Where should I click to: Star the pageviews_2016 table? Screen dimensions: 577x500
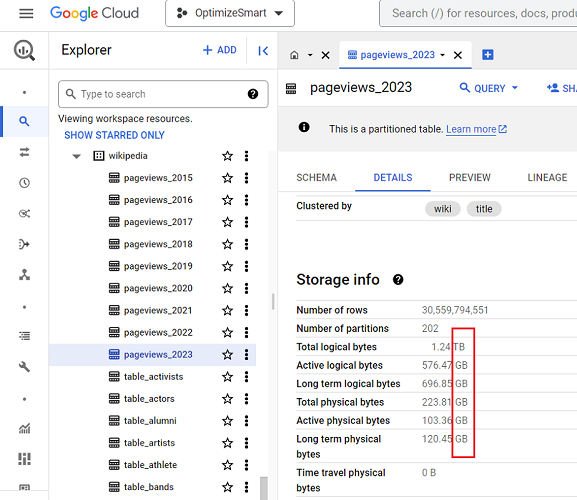pos(227,200)
